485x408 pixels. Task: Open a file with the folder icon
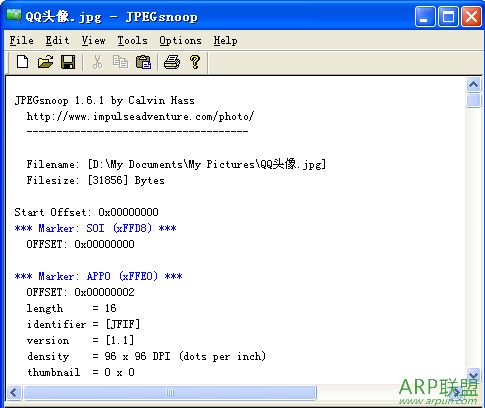45,62
